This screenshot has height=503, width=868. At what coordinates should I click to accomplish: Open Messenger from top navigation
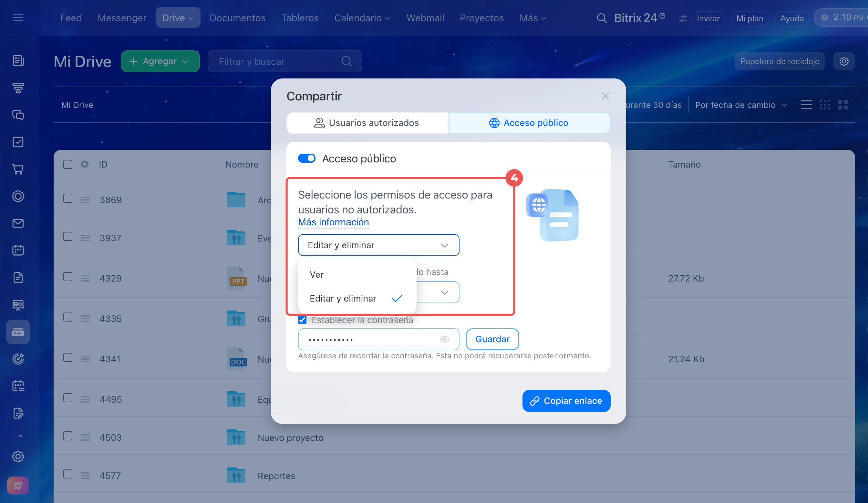tap(122, 18)
